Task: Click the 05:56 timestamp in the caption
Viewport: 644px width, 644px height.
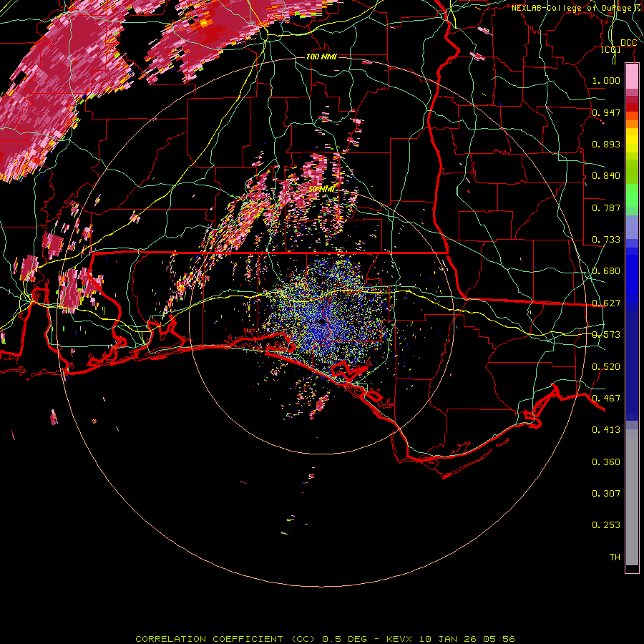Action: click(x=499, y=639)
